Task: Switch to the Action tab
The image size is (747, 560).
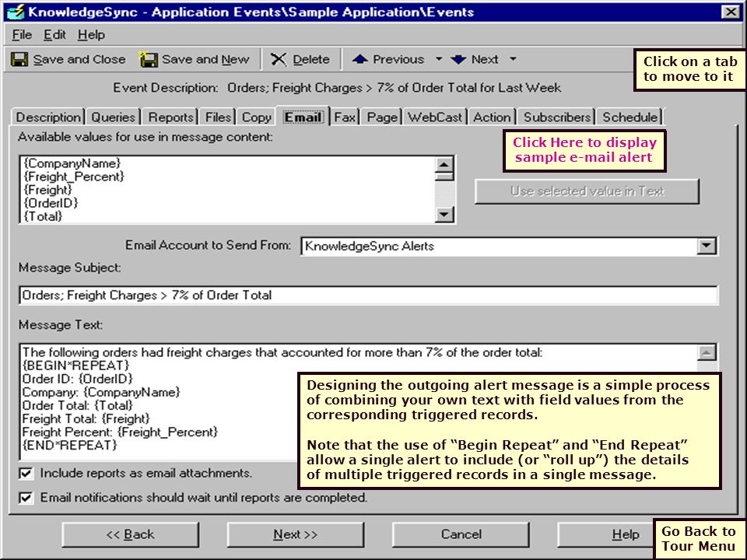Action: tap(492, 117)
